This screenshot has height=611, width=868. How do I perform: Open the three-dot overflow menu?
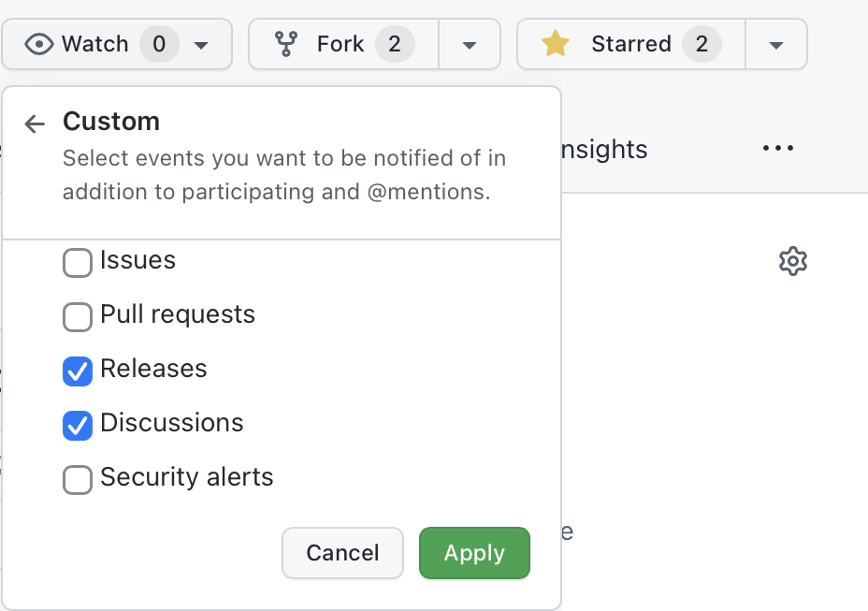tap(778, 148)
